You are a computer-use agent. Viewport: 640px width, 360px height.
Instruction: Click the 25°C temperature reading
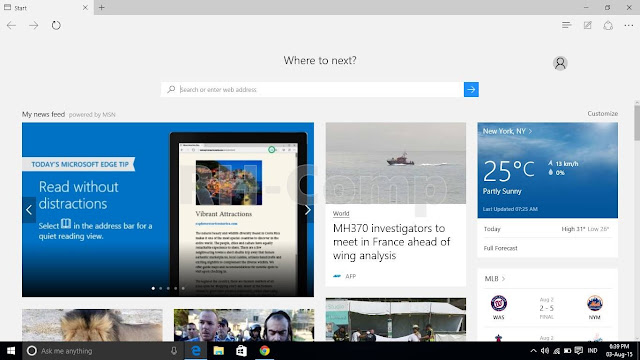tap(509, 170)
